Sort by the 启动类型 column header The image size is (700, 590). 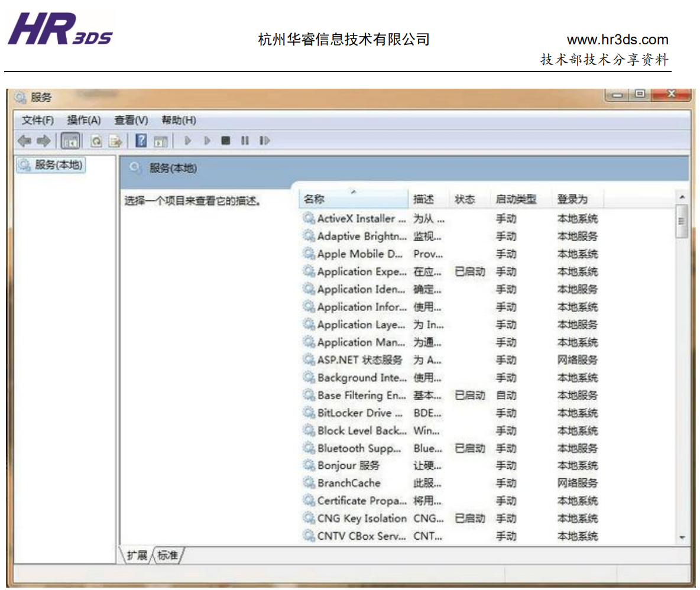tap(516, 199)
